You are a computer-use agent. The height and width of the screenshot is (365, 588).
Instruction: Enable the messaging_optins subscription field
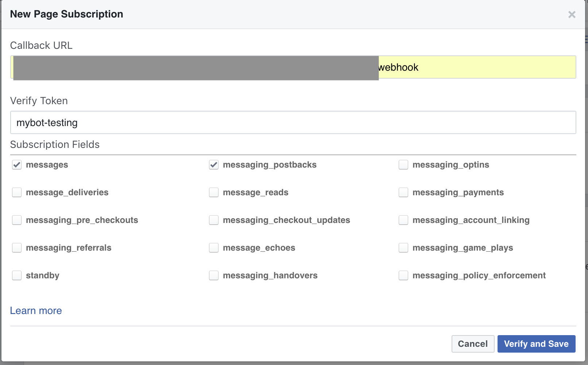point(403,165)
